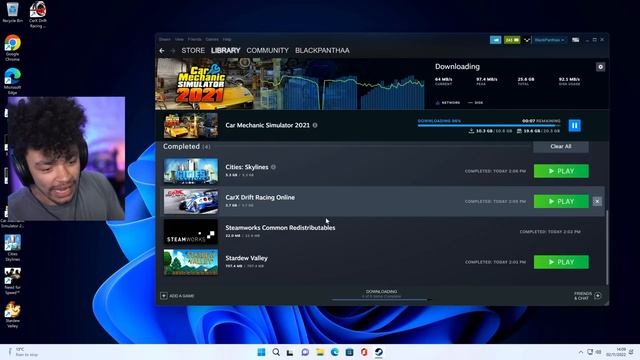Click the 'Completed' section heading

click(x=181, y=146)
